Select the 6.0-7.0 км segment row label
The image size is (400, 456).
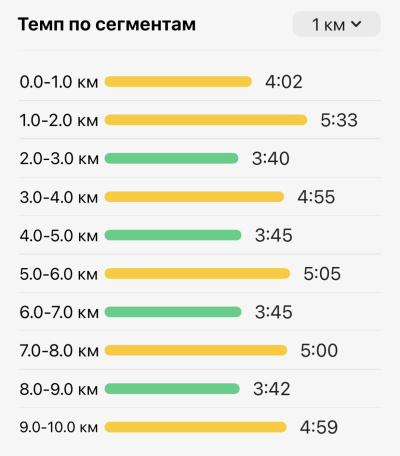(x=59, y=312)
